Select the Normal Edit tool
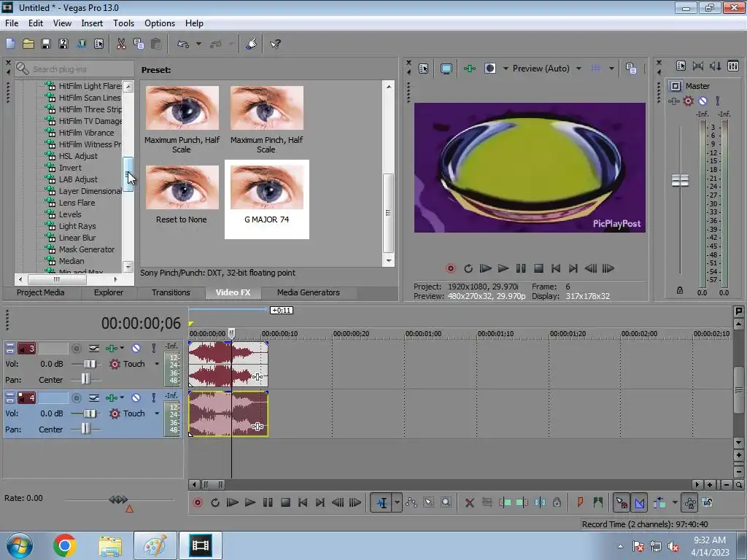The height and width of the screenshot is (560, 747). point(382,502)
